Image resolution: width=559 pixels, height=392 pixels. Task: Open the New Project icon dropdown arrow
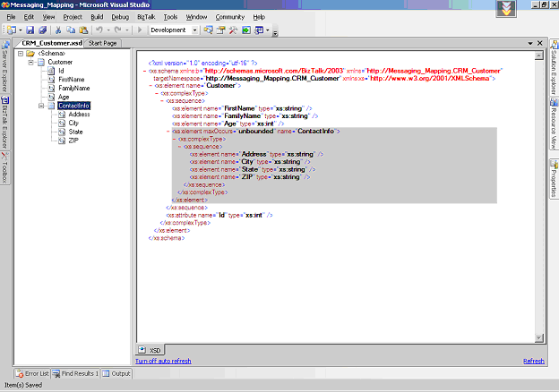pos(21,30)
